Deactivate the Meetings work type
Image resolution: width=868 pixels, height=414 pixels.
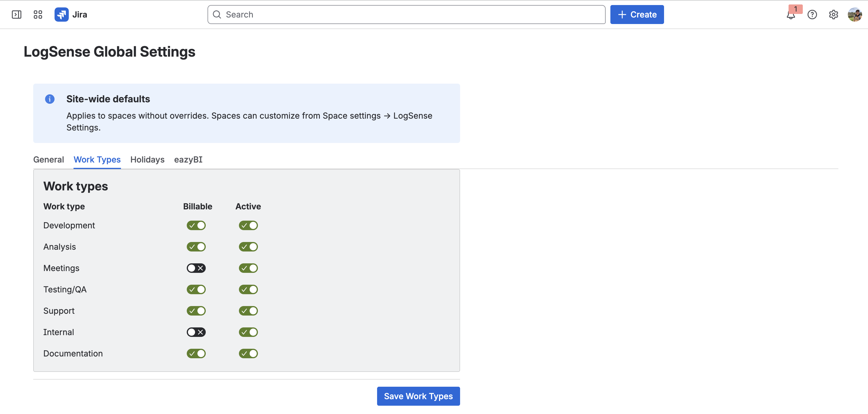pos(248,268)
